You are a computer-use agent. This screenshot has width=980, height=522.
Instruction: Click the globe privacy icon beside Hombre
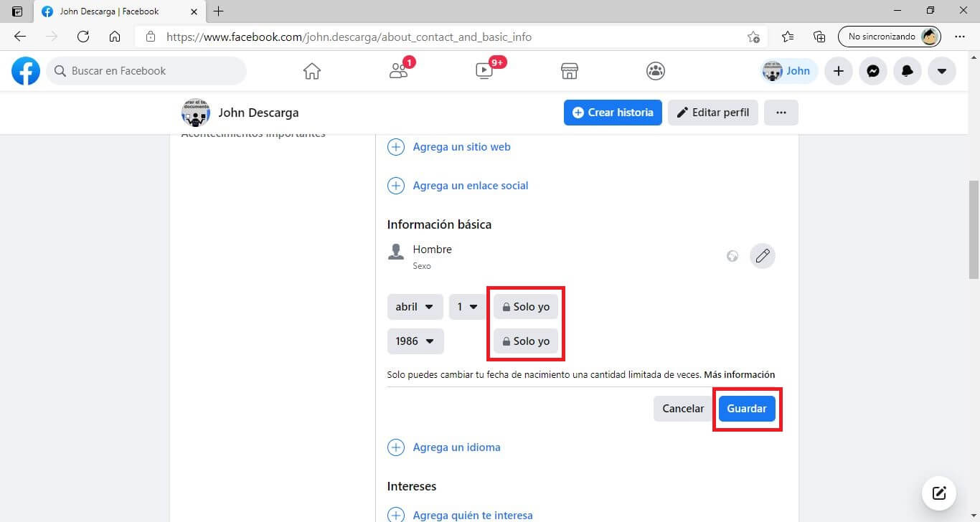click(732, 256)
